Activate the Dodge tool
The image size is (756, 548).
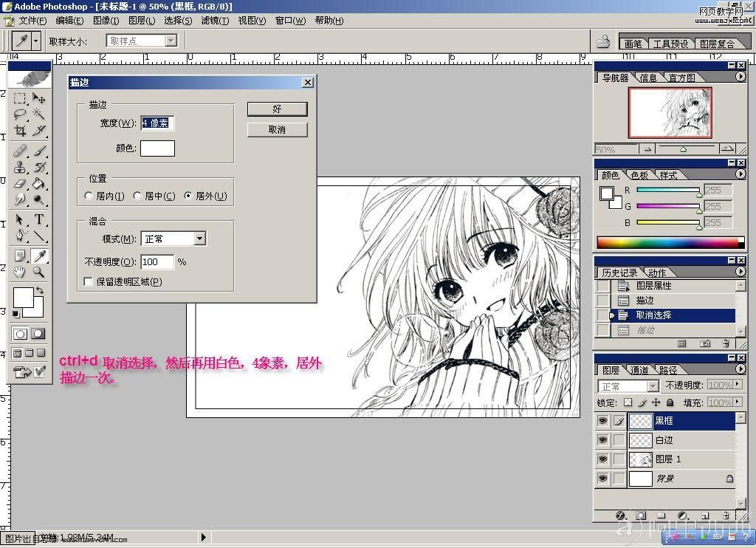click(38, 199)
